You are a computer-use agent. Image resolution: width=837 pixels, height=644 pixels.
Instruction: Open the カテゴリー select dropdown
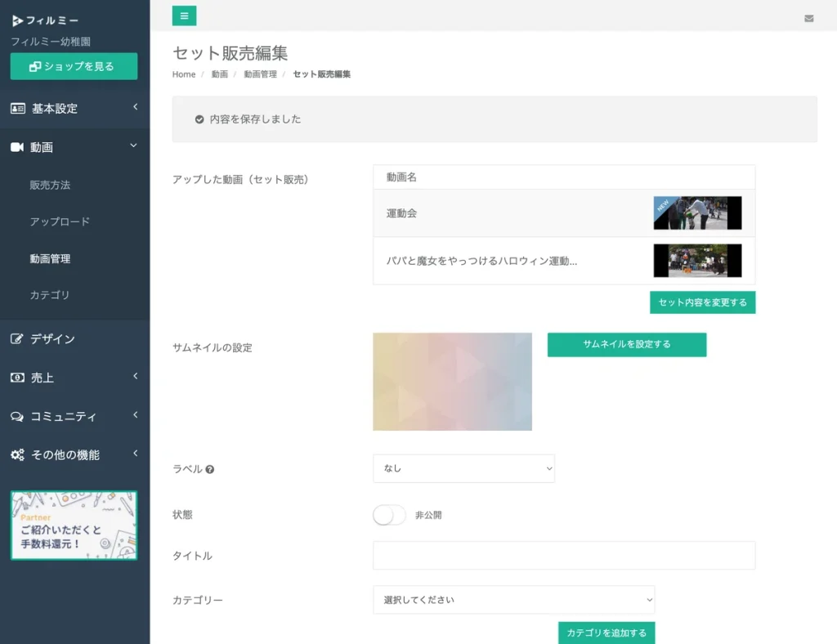513,600
